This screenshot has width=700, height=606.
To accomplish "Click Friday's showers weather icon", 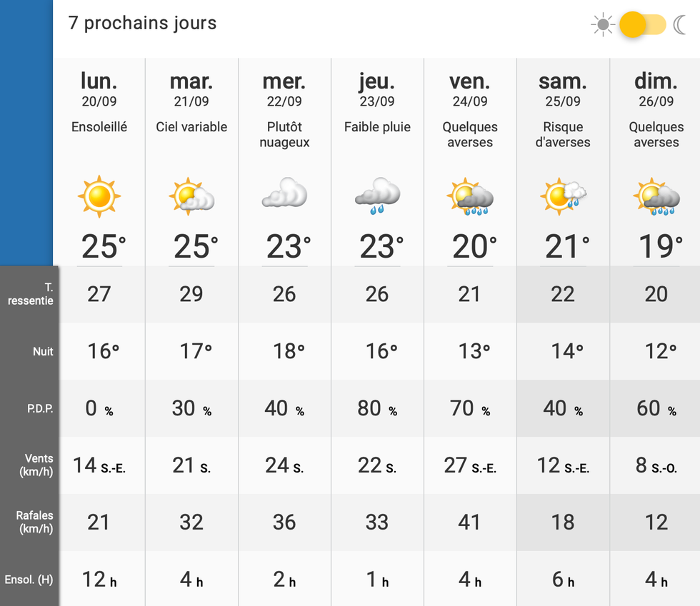I will (x=470, y=196).
